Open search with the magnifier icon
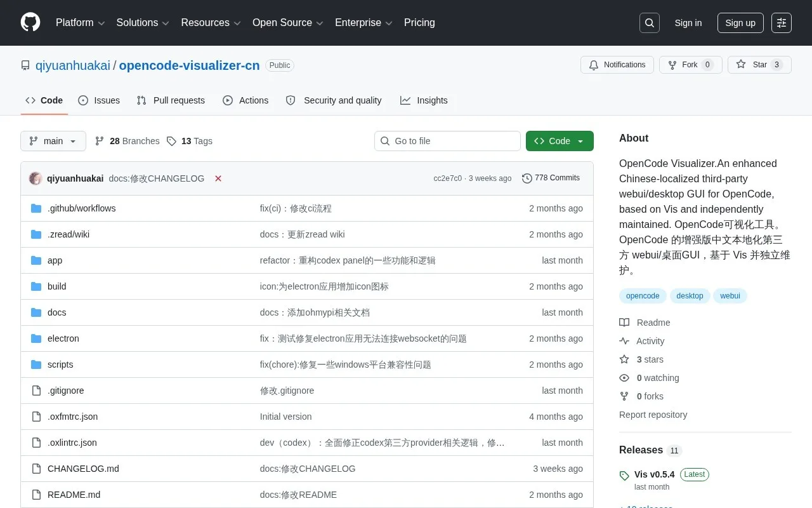The height and width of the screenshot is (508, 812). click(650, 23)
